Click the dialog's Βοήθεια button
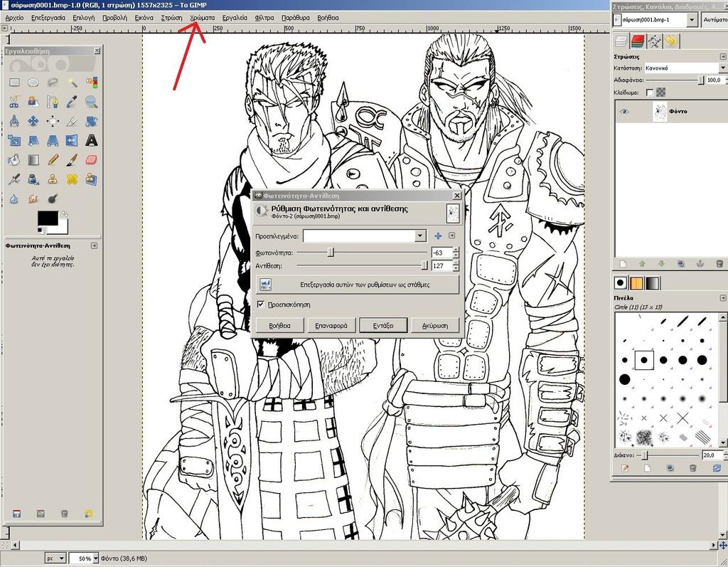This screenshot has width=728, height=567. [279, 325]
